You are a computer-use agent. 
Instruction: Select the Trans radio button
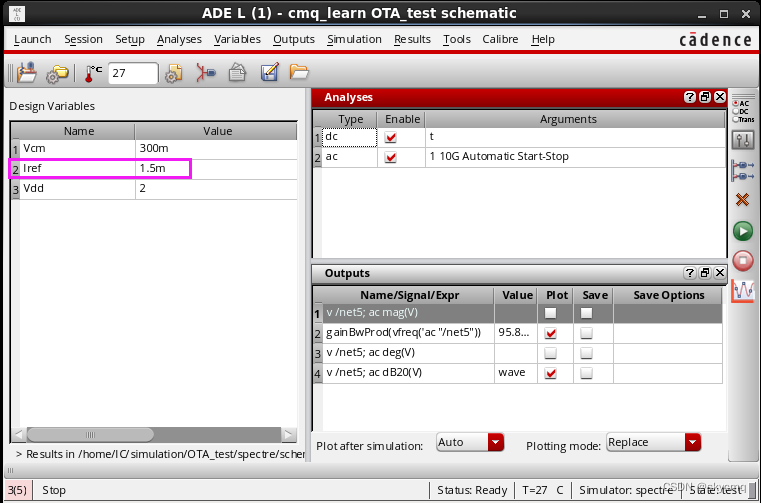coord(736,119)
